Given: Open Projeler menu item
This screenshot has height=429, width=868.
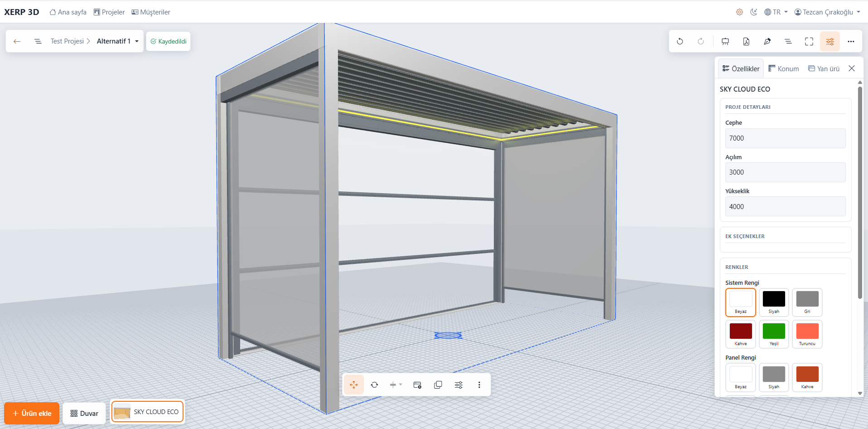Looking at the screenshot, I should (x=109, y=12).
